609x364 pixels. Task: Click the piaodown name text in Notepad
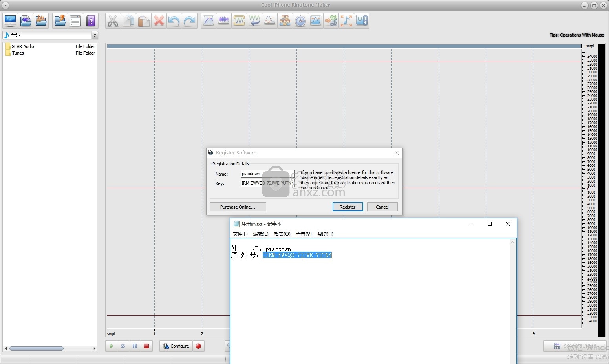(278, 249)
